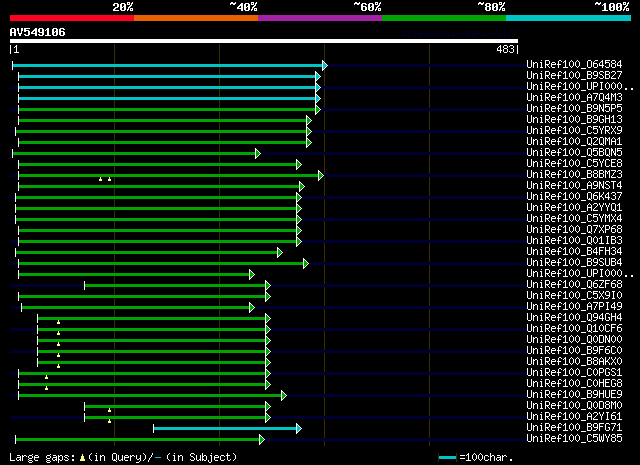Viewport: 640px width, 465px height.
Task: Select the UniRef100_B8BMZ3 label
Action: pos(574,174)
